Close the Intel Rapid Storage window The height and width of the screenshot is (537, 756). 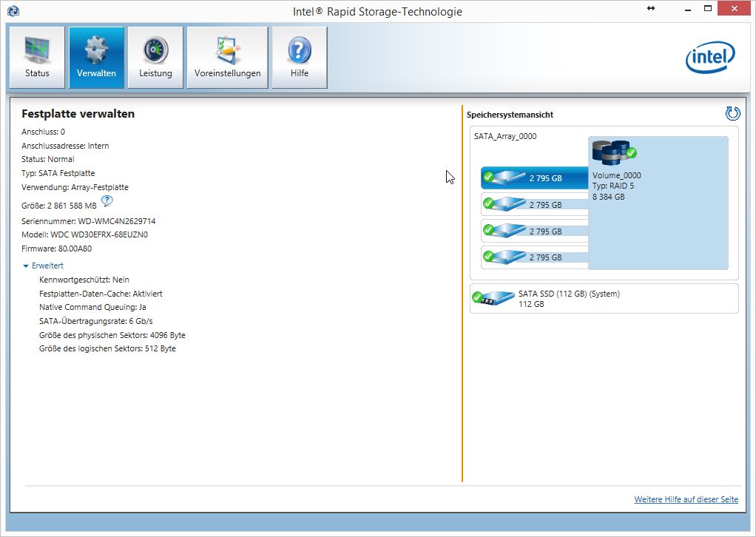(x=734, y=8)
